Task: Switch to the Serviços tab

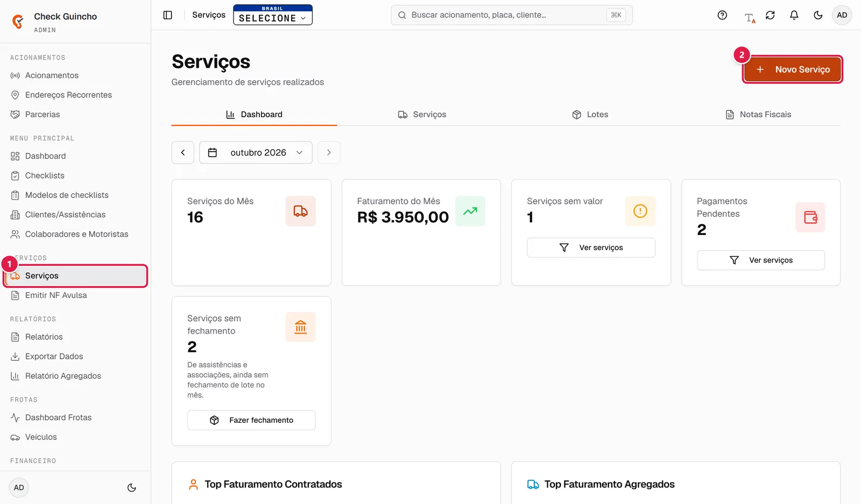Action: [422, 115]
